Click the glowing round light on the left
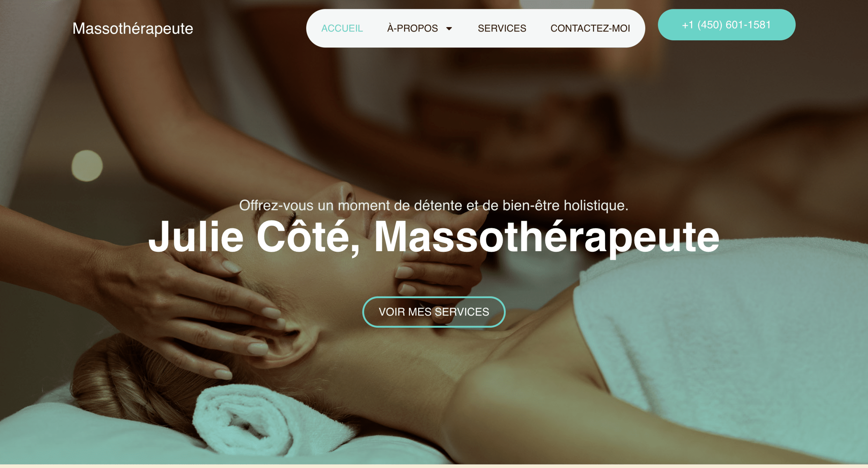 [87, 166]
